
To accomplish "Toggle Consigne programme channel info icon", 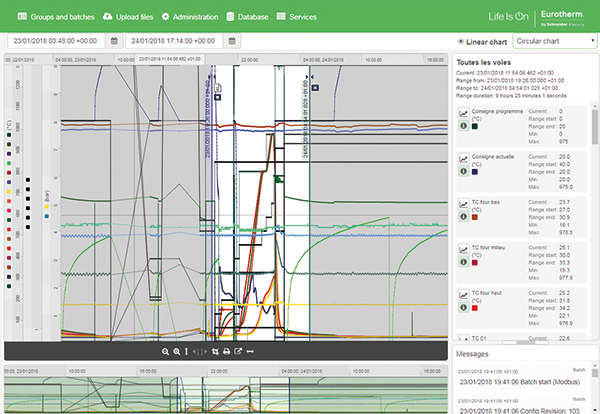I will tap(464, 127).
